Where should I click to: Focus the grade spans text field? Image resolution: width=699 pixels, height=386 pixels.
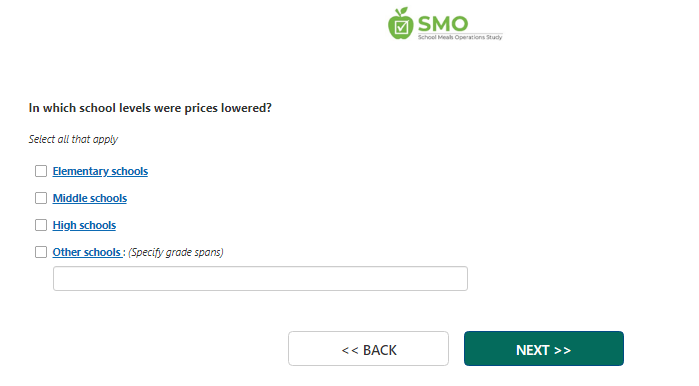[260, 279]
